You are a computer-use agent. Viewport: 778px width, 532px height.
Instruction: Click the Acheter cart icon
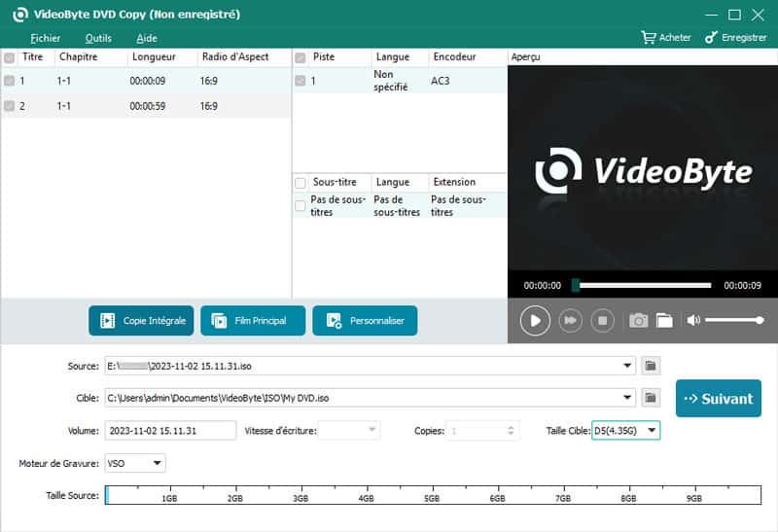649,38
